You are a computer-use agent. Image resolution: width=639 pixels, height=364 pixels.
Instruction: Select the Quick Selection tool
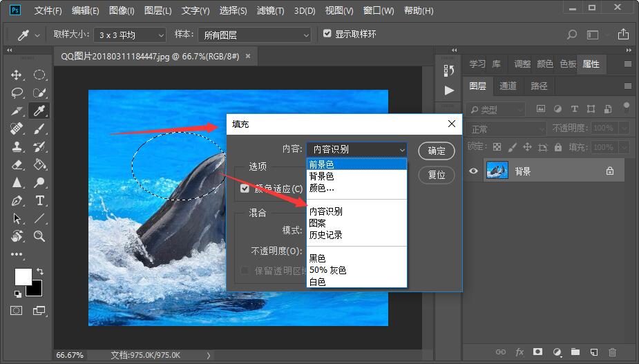point(39,93)
